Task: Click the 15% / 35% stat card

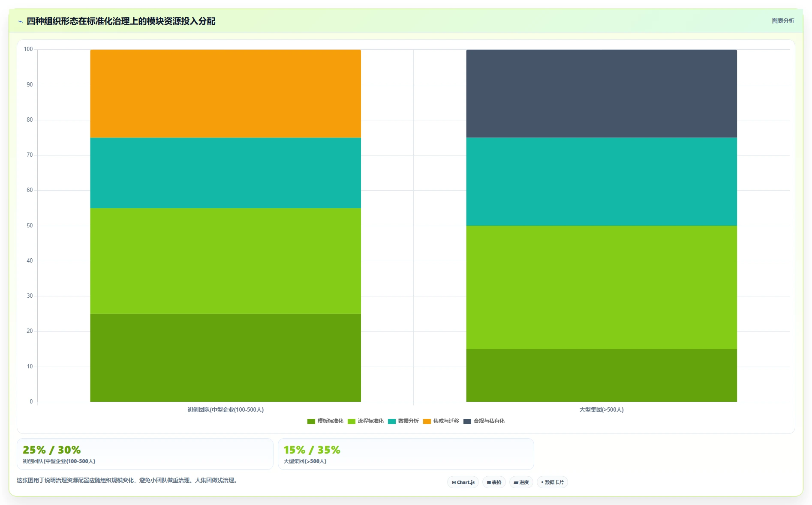Action: [406, 454]
